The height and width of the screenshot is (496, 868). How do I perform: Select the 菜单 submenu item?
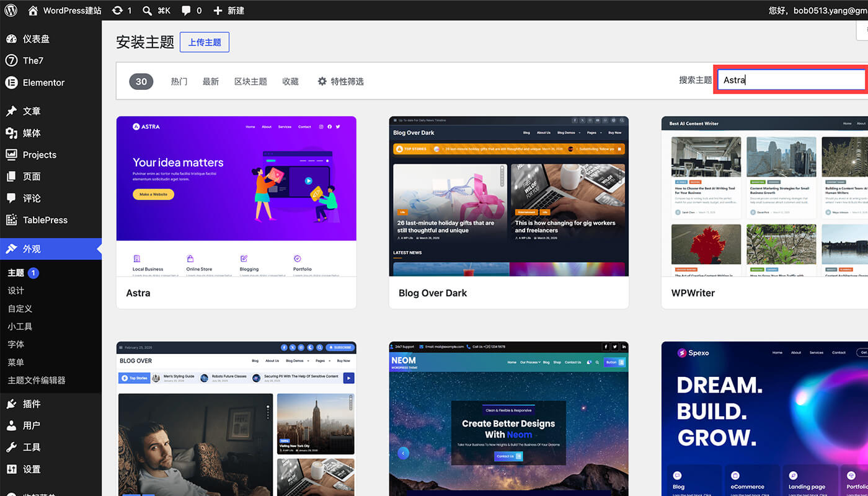click(x=16, y=362)
